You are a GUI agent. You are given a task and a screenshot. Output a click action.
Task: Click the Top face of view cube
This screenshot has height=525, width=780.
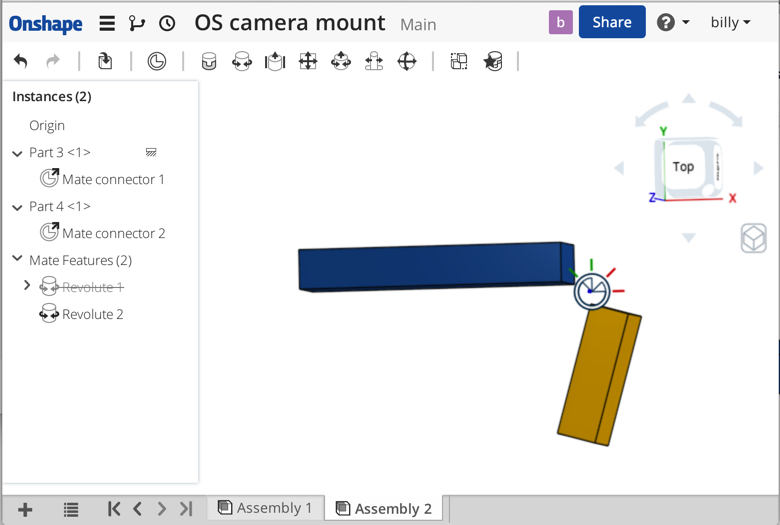click(x=683, y=167)
